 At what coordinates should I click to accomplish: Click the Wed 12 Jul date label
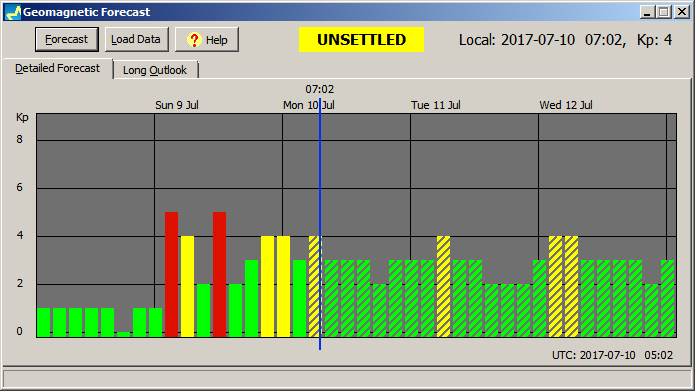pyautogui.click(x=566, y=105)
